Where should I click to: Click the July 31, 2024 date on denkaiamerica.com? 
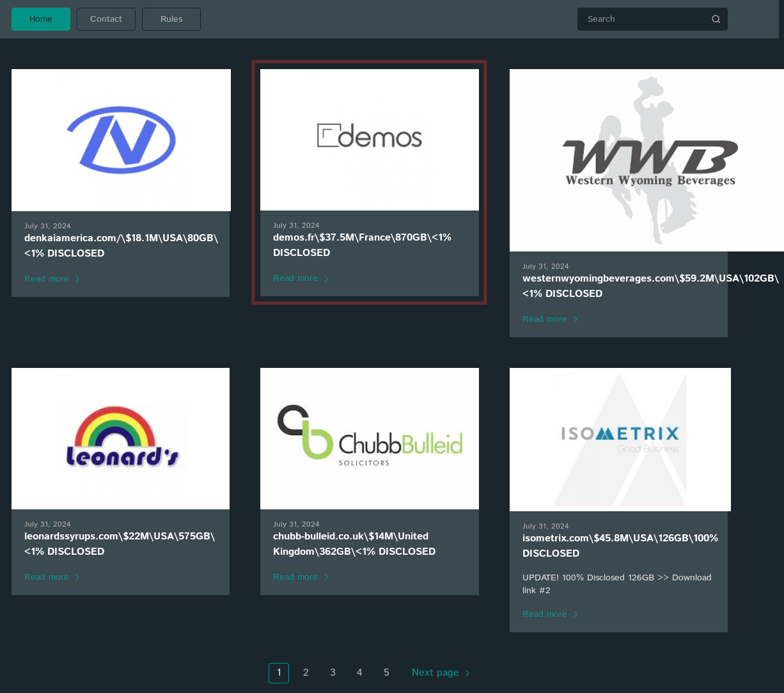pyautogui.click(x=47, y=227)
